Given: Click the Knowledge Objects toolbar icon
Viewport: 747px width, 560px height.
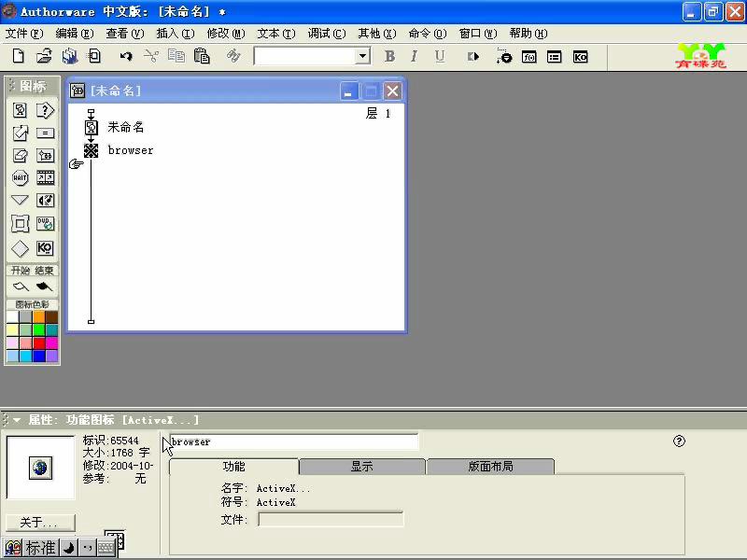Looking at the screenshot, I should (x=580, y=57).
